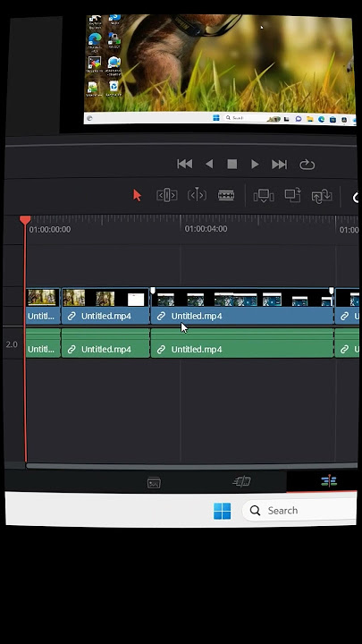
Task: Select the blue Untitled.mp4 clip under the mouse pointer
Action: coord(242,307)
